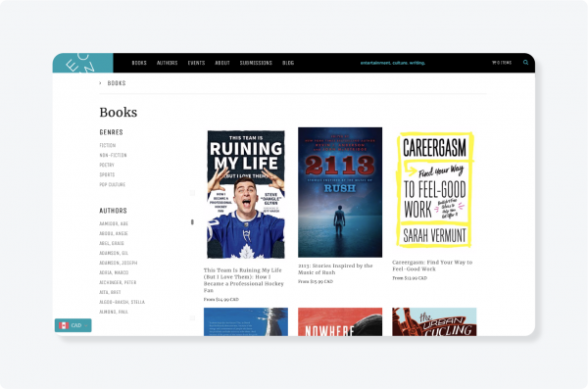Click the Canadian flag currency icon

point(64,325)
